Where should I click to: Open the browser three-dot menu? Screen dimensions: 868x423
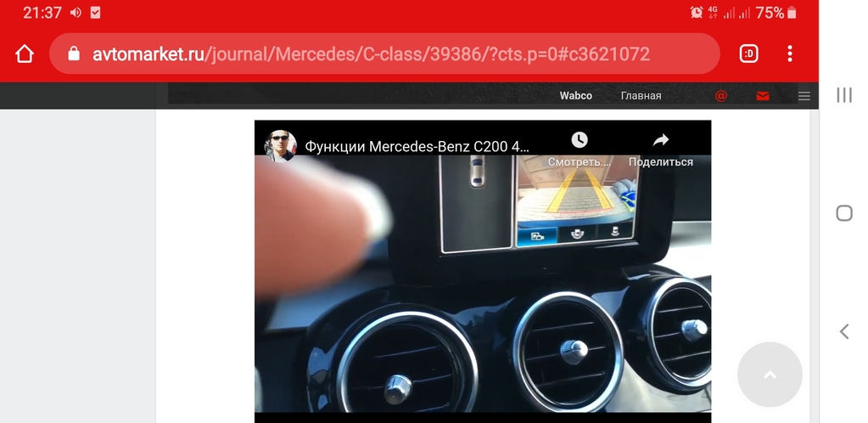[x=790, y=54]
